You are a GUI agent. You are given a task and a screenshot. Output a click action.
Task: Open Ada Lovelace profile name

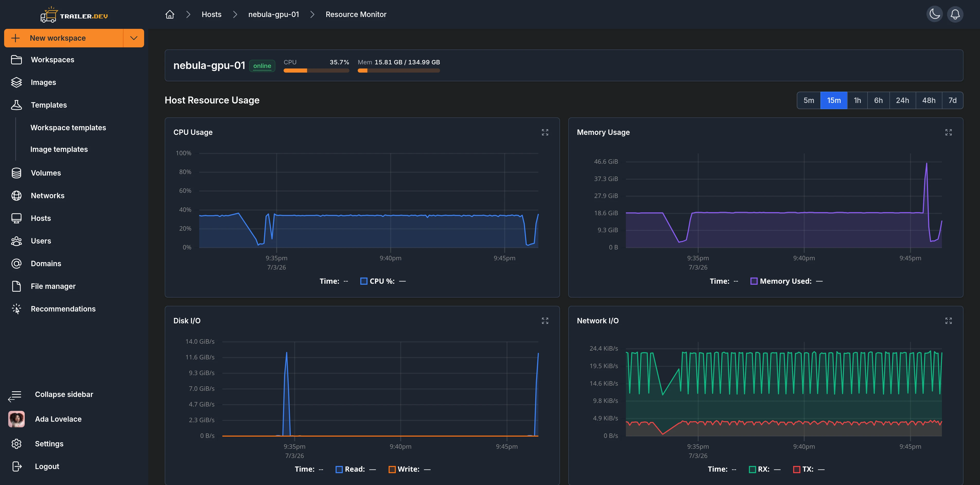(58, 419)
